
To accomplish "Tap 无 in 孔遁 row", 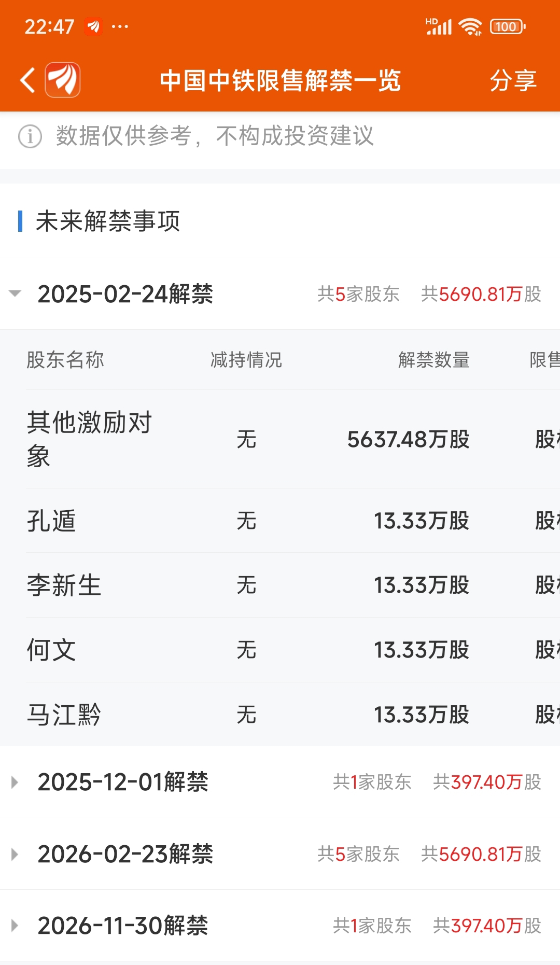I will point(246,521).
